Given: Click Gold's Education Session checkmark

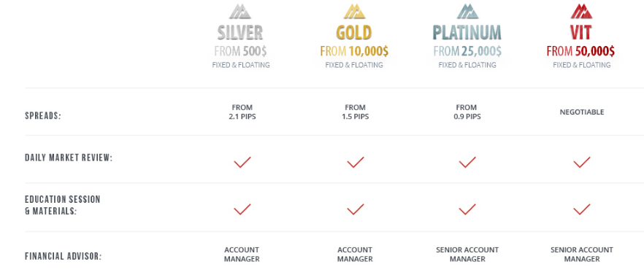Looking at the screenshot, I should (x=356, y=209).
